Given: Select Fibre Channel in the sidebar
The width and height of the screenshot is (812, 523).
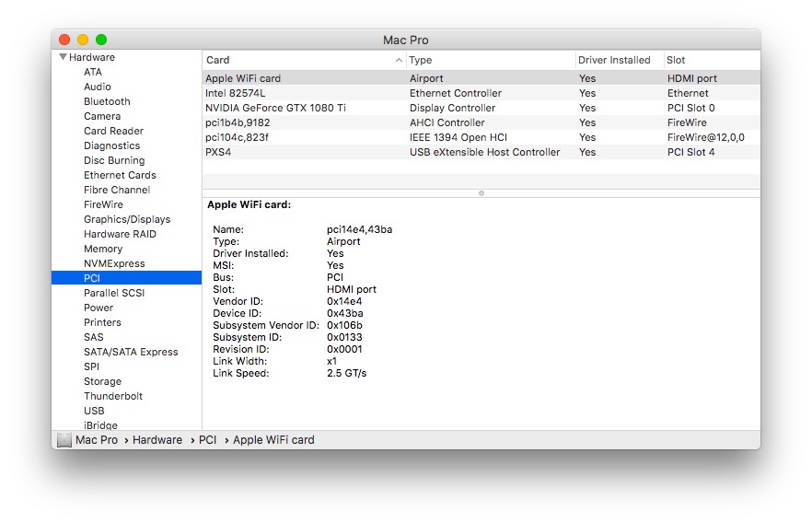Looking at the screenshot, I should (117, 190).
